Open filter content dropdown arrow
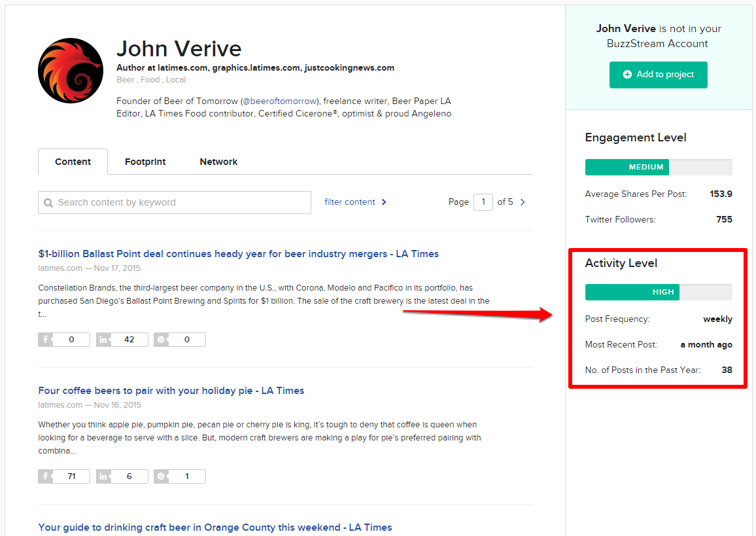 [x=385, y=202]
